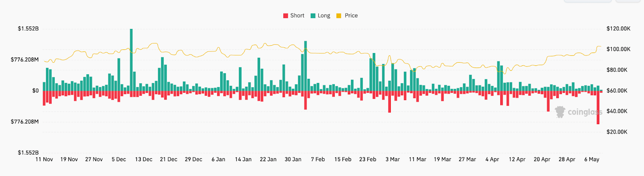Click the $20.00K price axis label

pos(617,132)
